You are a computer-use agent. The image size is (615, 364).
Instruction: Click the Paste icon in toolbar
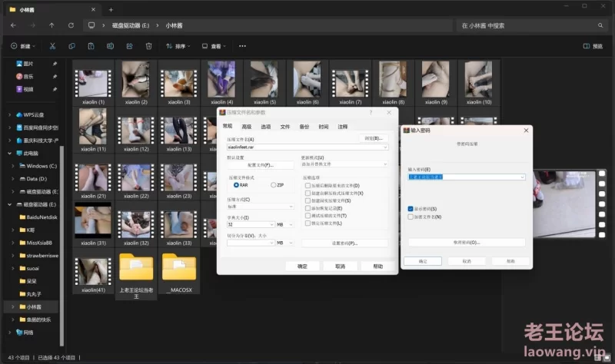click(x=91, y=46)
